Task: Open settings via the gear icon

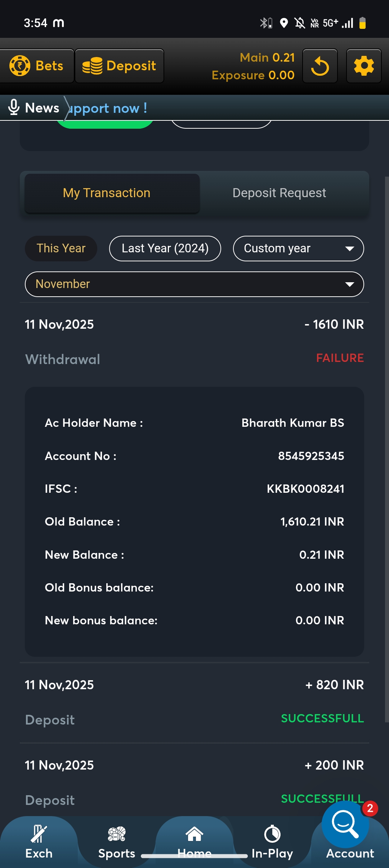Action: tap(364, 66)
